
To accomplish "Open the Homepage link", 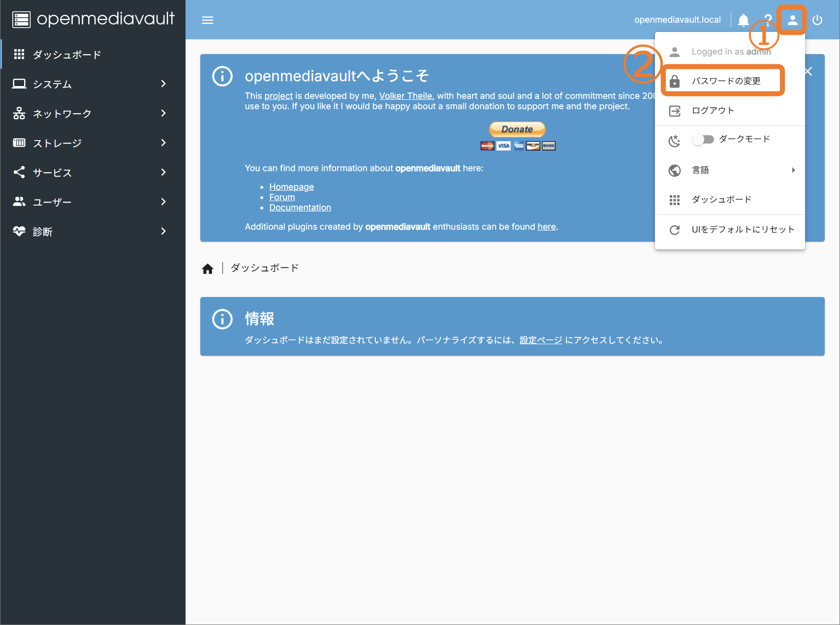I will 291,187.
